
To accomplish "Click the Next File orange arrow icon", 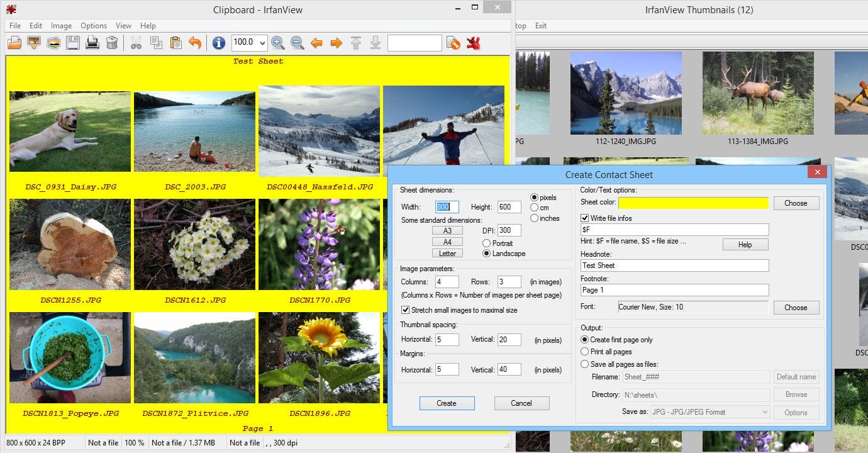I will click(x=337, y=43).
